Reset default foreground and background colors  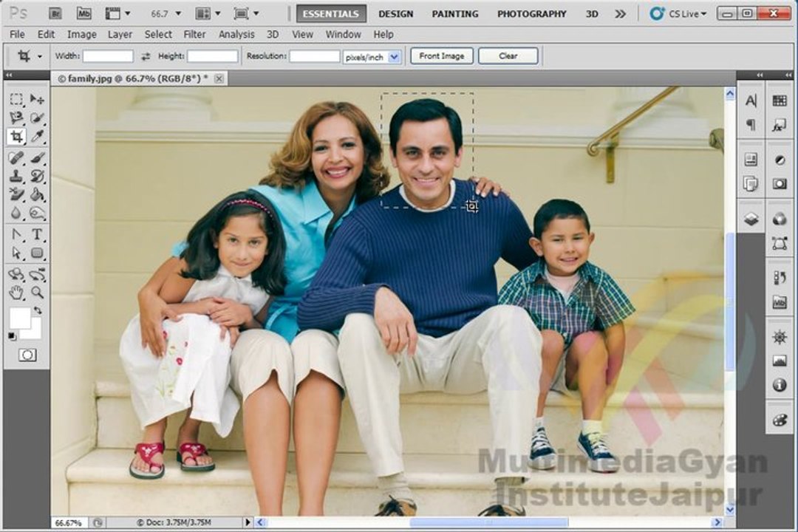(x=13, y=335)
